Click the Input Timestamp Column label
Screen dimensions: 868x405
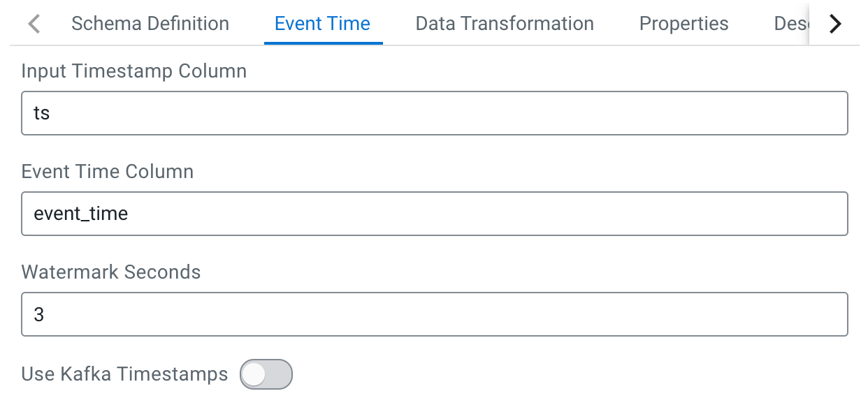pyautogui.click(x=133, y=71)
